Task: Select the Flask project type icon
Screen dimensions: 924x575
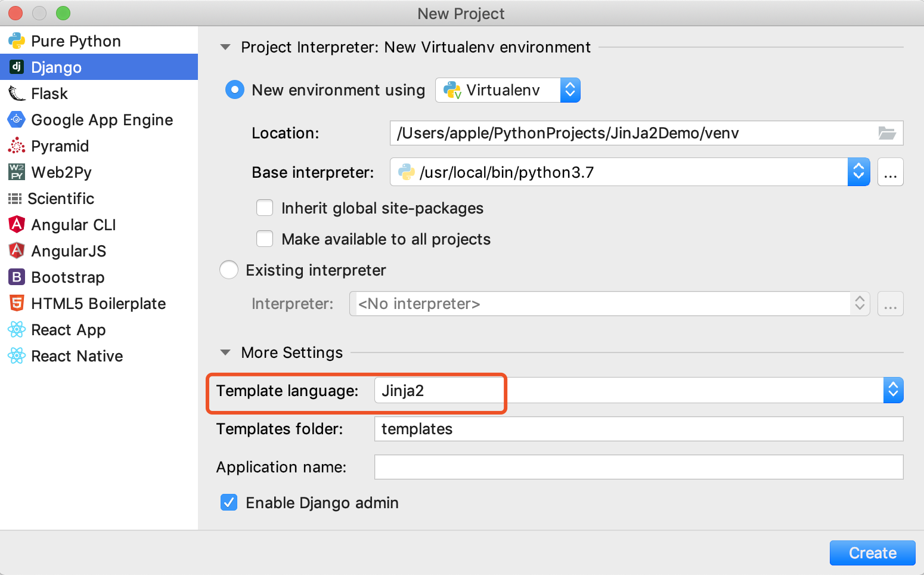Action: (16, 94)
